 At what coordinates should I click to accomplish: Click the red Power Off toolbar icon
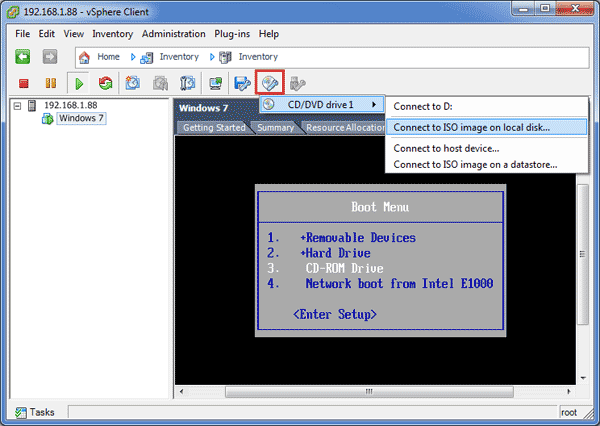23,83
